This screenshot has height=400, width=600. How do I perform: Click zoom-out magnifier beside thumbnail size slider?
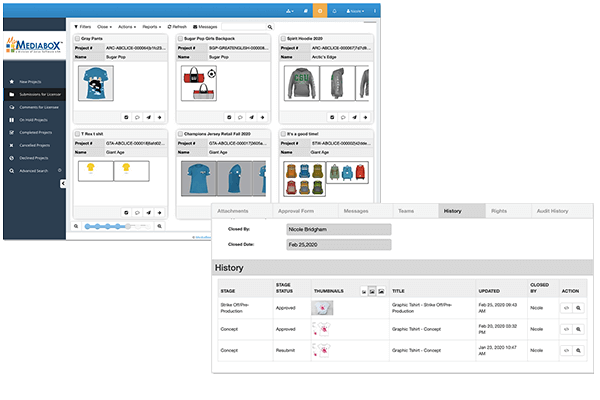point(78,227)
